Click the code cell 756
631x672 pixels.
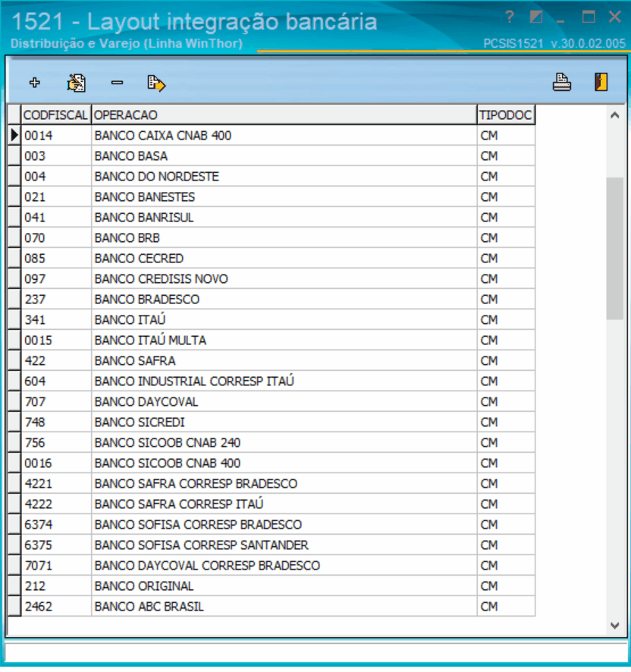coord(56,443)
